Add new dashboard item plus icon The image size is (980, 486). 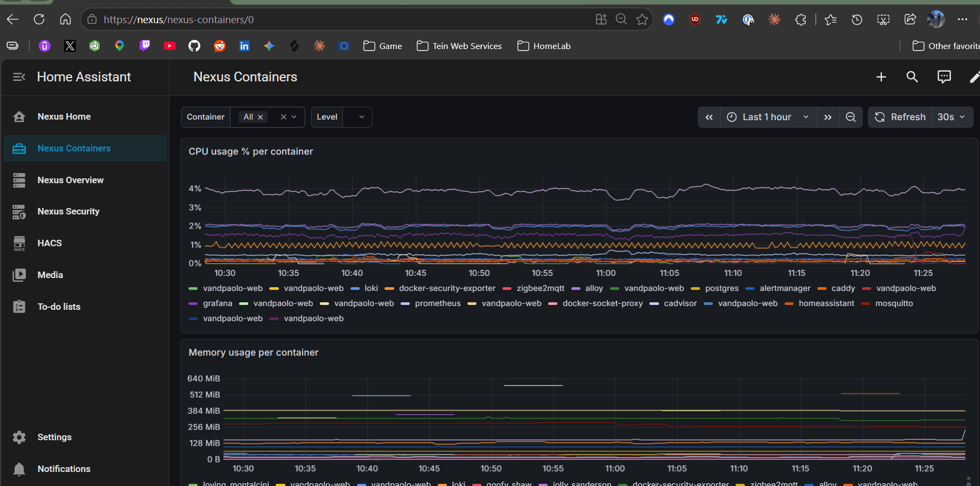[881, 77]
